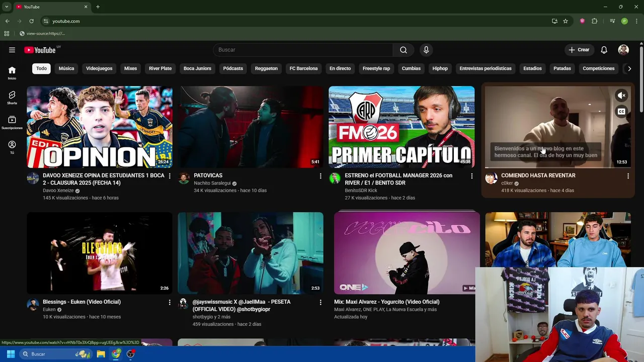Open browser extensions puzzle icon

pos(595,21)
